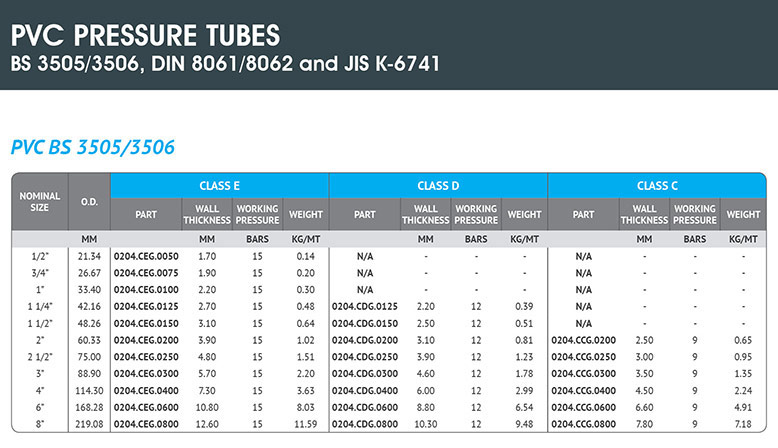The height and width of the screenshot is (448, 778).
Task: Select the CLASS C column header
Action: coord(657,186)
